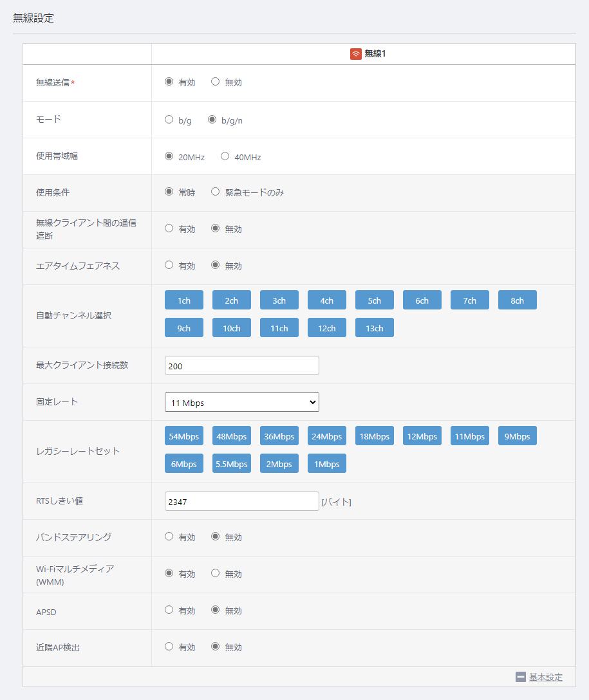Screen dimensions: 589x700
Task: Open the 固定レート dropdown
Action: tap(241, 402)
